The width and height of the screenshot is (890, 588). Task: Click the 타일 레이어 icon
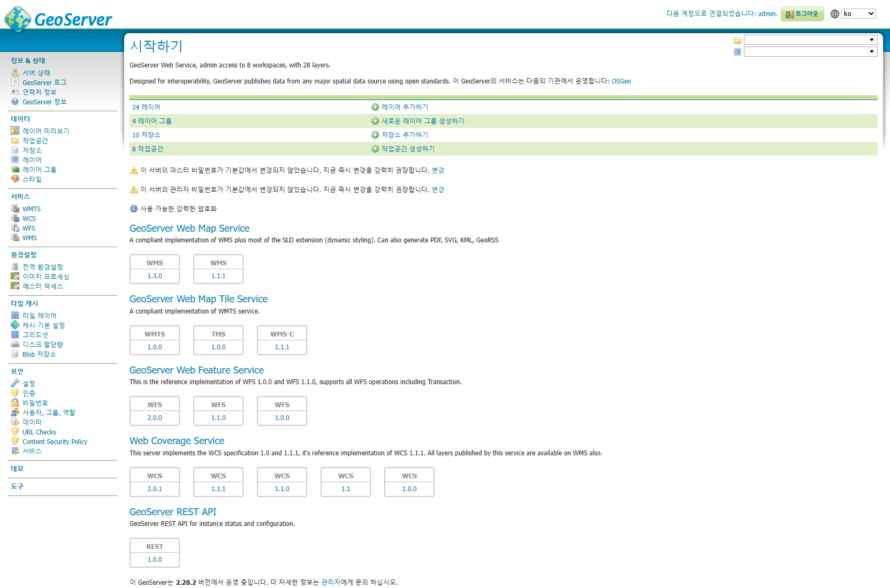15,316
